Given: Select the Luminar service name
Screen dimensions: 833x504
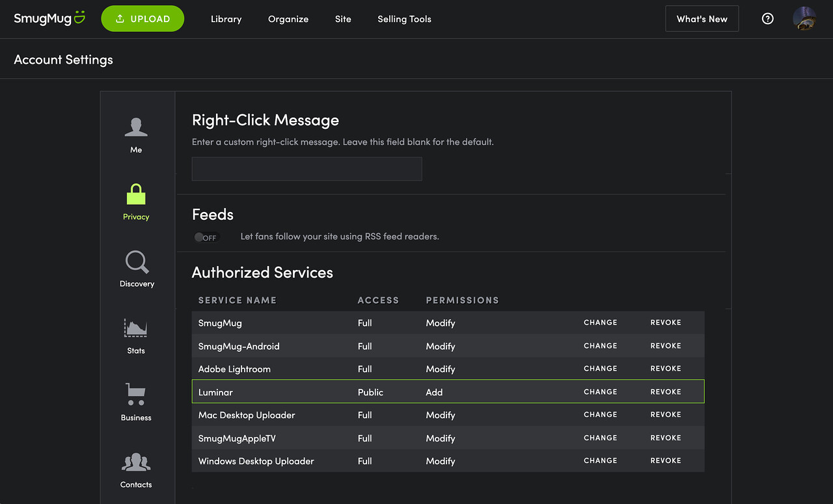Looking at the screenshot, I should [215, 392].
